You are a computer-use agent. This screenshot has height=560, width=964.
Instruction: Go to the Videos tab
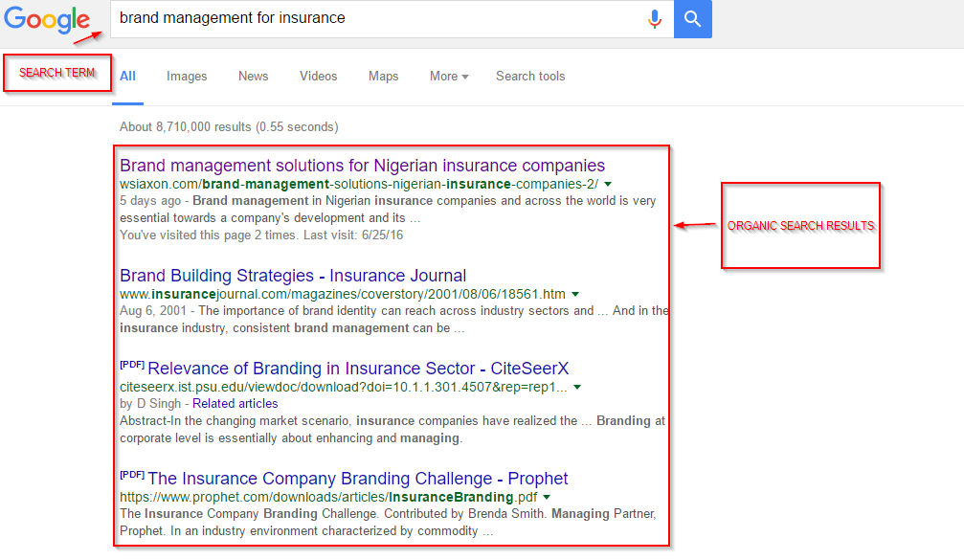point(318,77)
